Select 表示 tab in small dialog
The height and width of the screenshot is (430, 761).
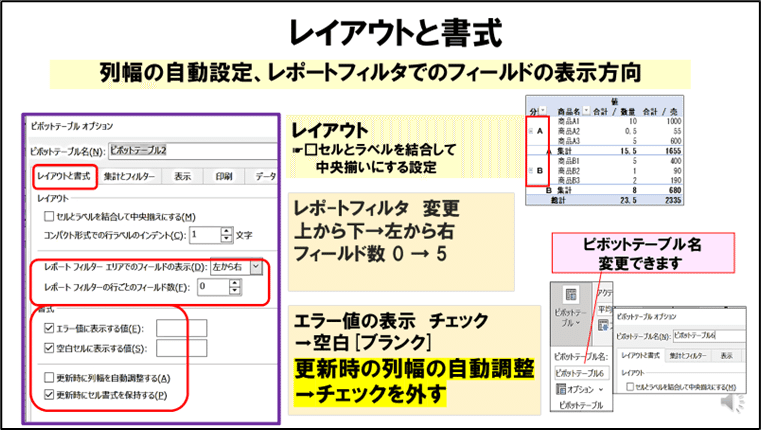point(727,356)
